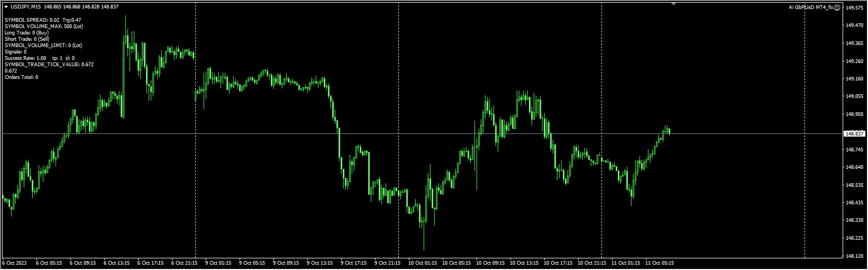Click the current price label 148.837
The image size is (868, 270).
tap(855, 133)
